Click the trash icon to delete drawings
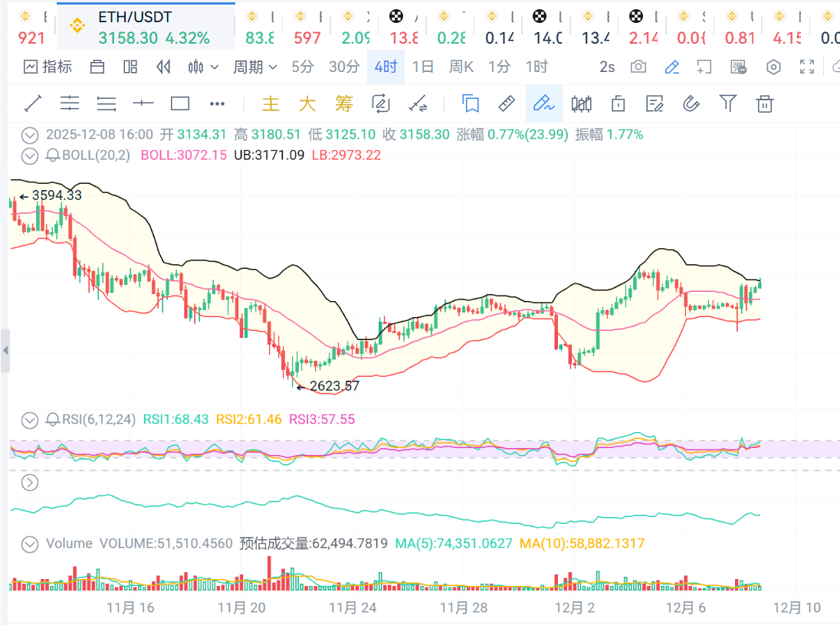This screenshot has height=625, width=840. point(764,103)
